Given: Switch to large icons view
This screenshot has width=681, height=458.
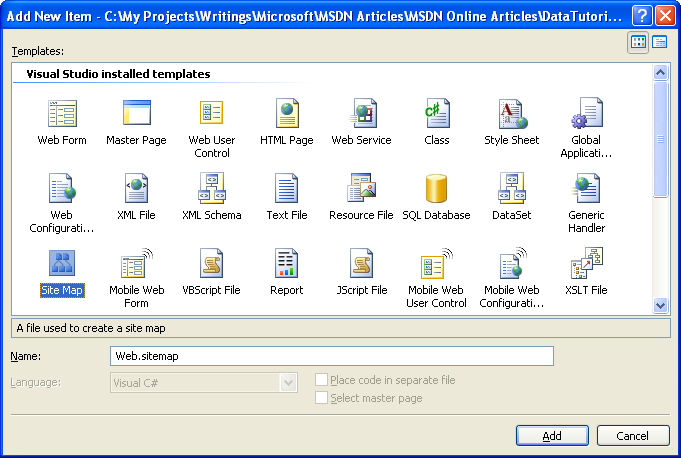Looking at the screenshot, I should coord(638,42).
